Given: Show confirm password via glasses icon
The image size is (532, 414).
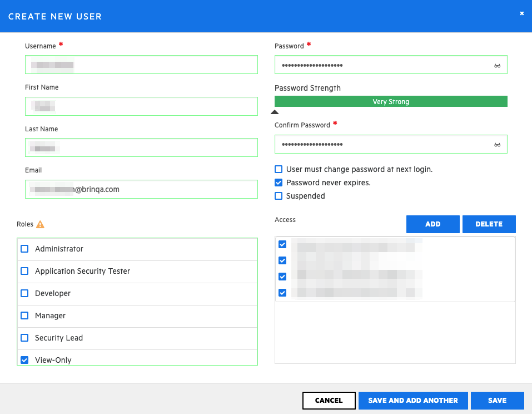Looking at the screenshot, I should pos(497,145).
